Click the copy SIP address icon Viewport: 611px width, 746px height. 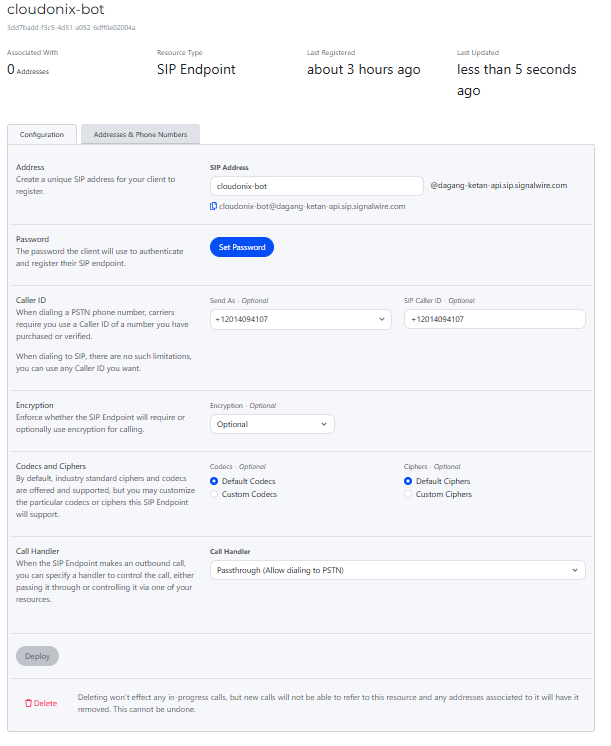[213, 206]
